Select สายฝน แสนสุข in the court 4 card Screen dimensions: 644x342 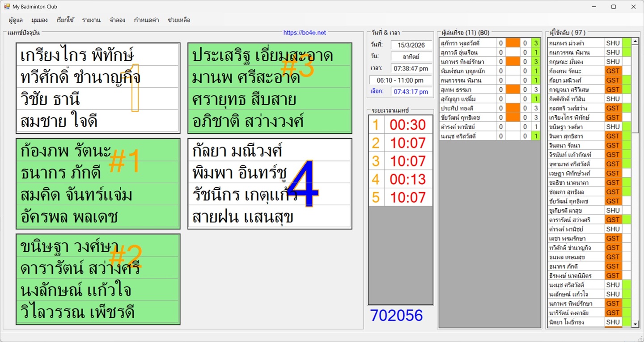(270, 216)
